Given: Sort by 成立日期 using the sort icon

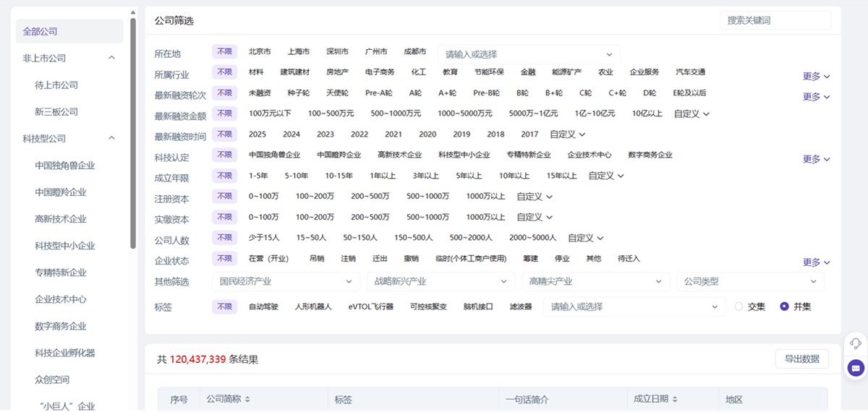Looking at the screenshot, I should [x=675, y=399].
